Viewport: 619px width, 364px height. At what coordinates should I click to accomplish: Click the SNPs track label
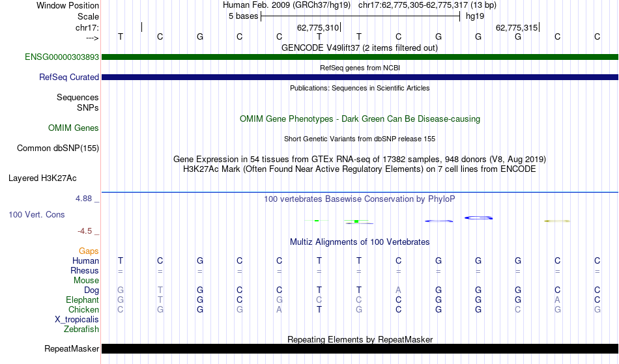(88, 107)
